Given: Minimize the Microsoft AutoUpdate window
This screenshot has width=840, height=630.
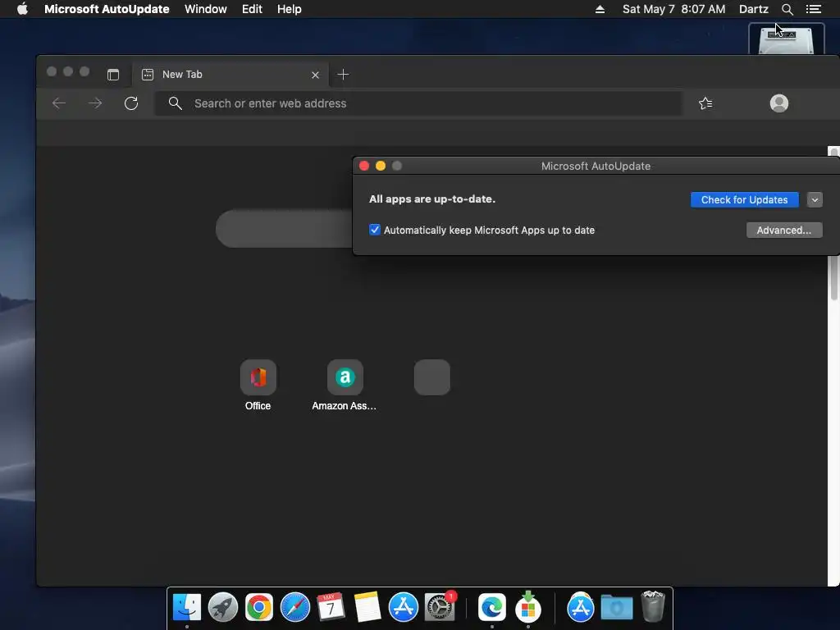Looking at the screenshot, I should [381, 166].
